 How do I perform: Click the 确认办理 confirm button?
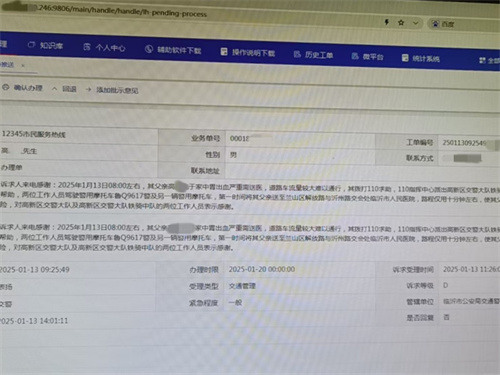(x=22, y=88)
